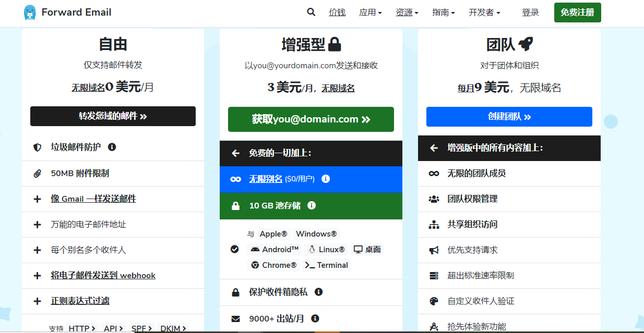Expand the 每个别名多个收件人 row

coord(113,250)
